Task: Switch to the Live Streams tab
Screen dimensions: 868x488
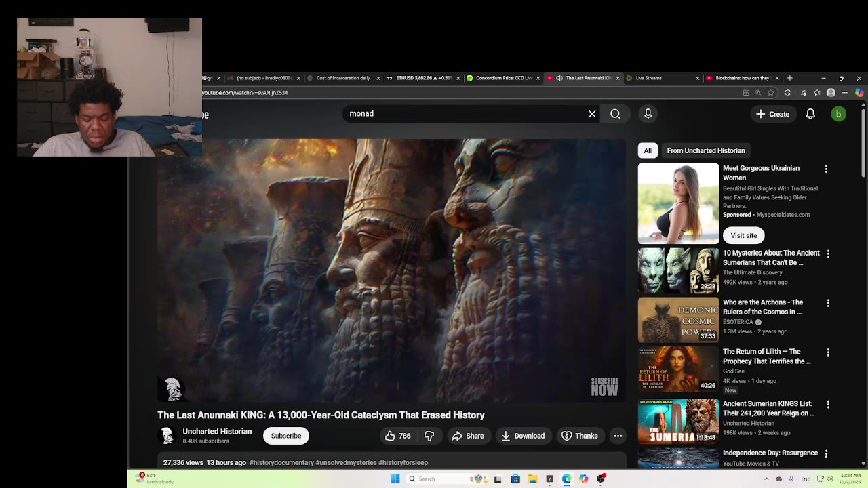Action: (x=663, y=78)
